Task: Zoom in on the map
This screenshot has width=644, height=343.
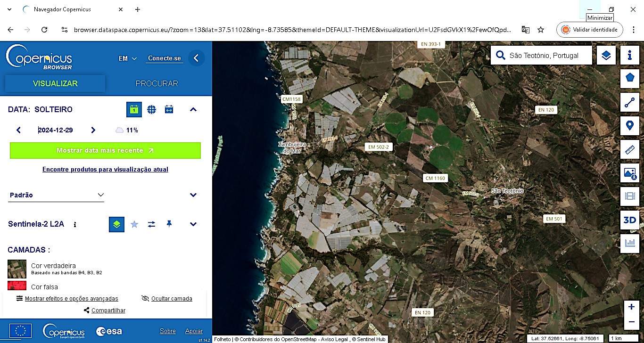Action: coord(631,307)
